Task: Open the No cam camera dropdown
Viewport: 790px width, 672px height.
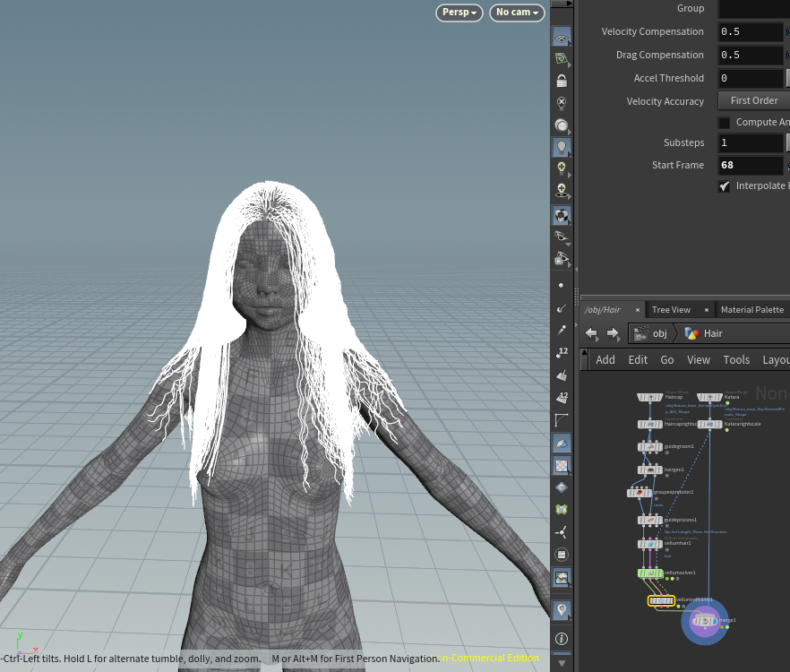Action: 517,13
